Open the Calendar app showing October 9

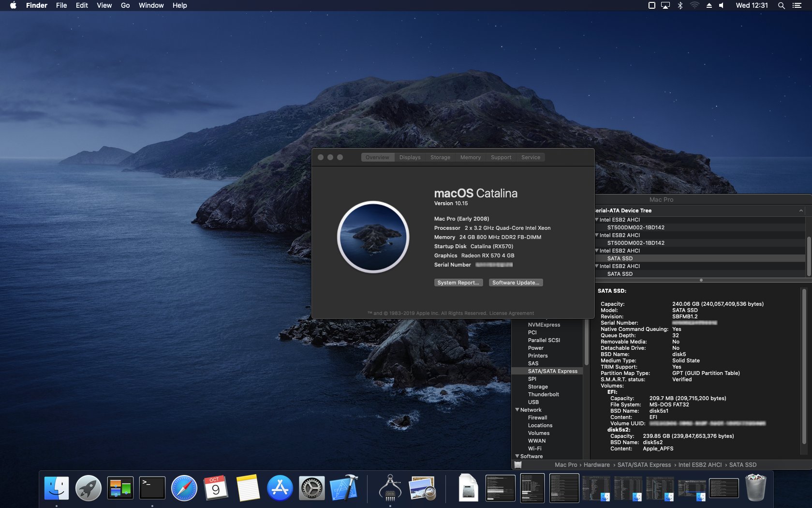pyautogui.click(x=216, y=488)
